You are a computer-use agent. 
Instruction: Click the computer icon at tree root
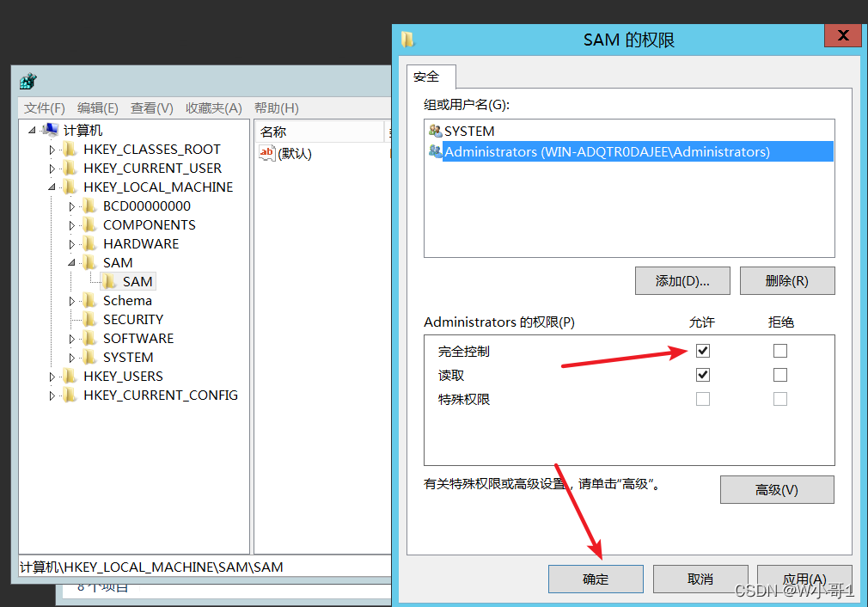51,130
